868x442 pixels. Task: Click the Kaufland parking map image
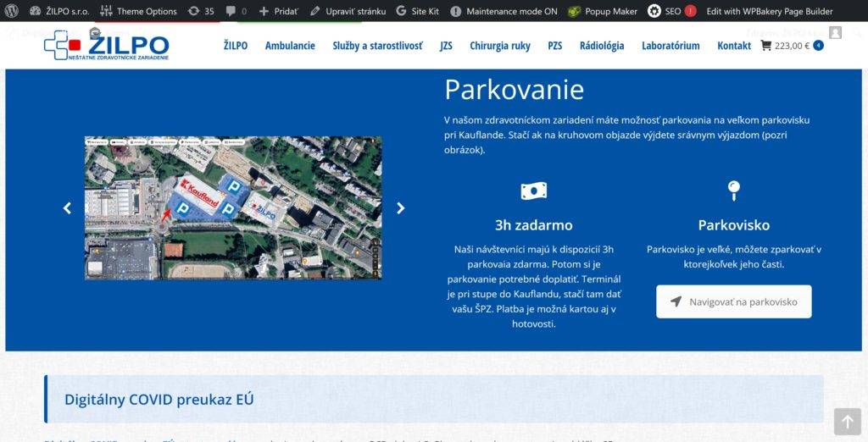pyautogui.click(x=233, y=208)
